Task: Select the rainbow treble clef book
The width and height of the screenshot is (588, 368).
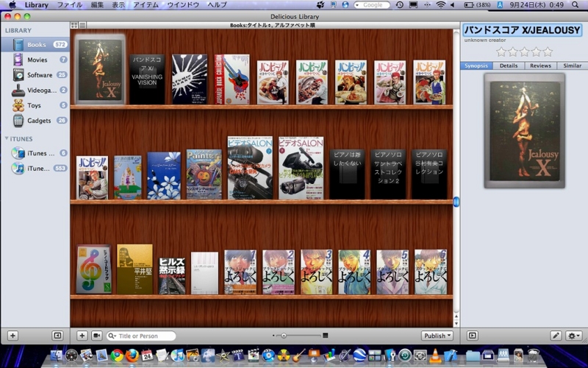Action: click(94, 269)
